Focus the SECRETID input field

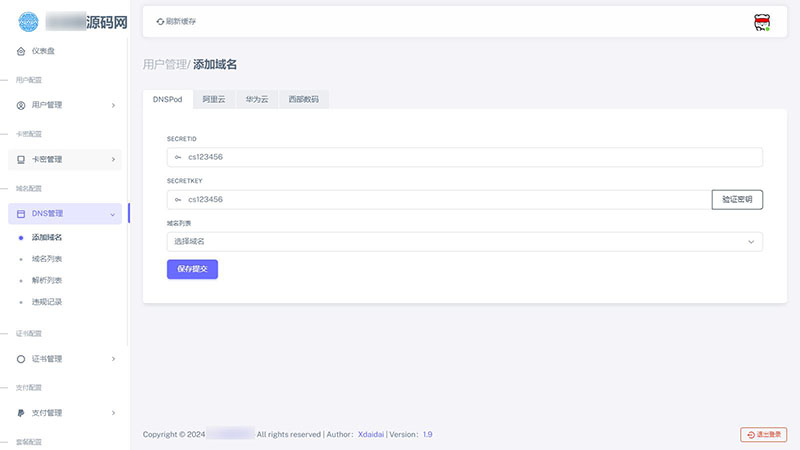tap(465, 157)
